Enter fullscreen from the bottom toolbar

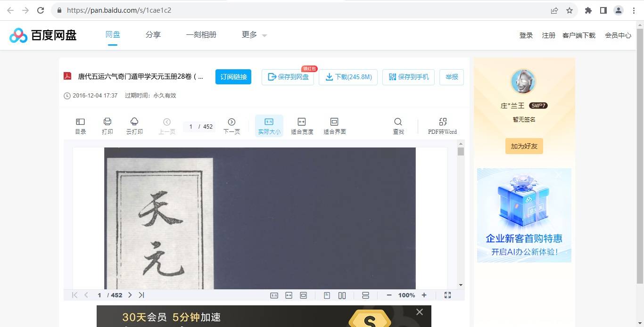pos(447,295)
